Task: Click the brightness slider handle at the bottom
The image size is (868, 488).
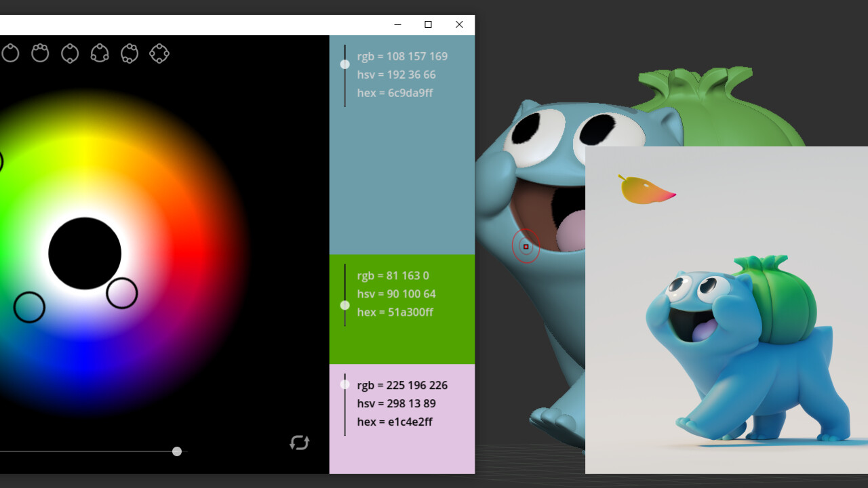Action: [176, 451]
